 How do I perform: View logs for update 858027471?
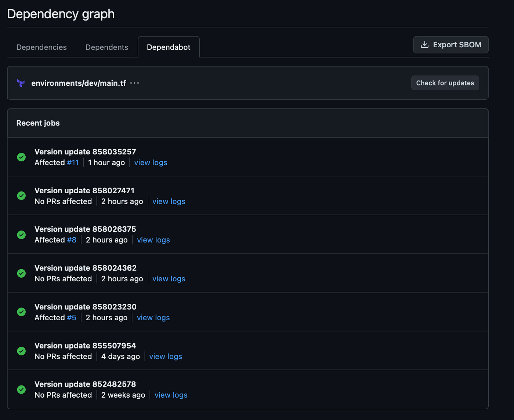[169, 201]
